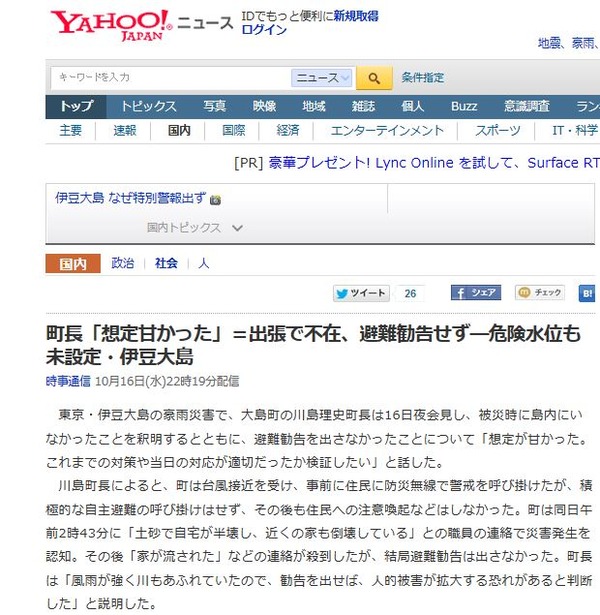Select the トップ navigation tab
The width and height of the screenshot is (600, 615).
[76, 106]
